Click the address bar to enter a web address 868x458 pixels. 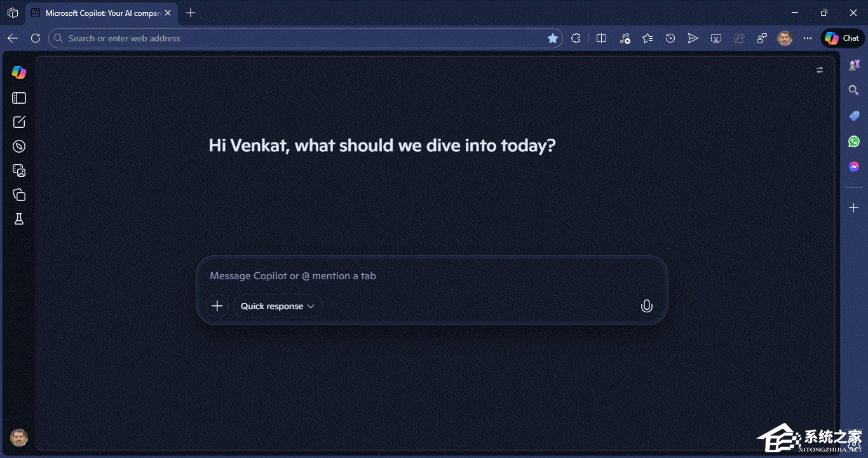coord(305,38)
